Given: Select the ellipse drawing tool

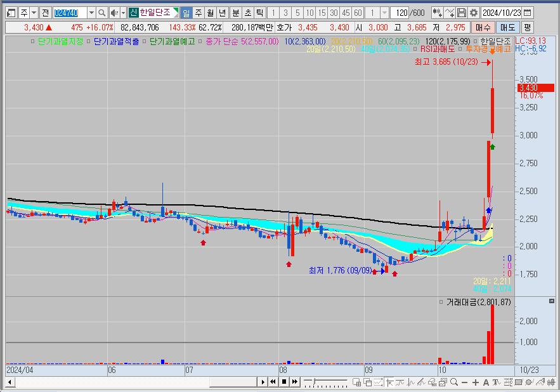Looking at the screenshot, I should click(529, 382).
